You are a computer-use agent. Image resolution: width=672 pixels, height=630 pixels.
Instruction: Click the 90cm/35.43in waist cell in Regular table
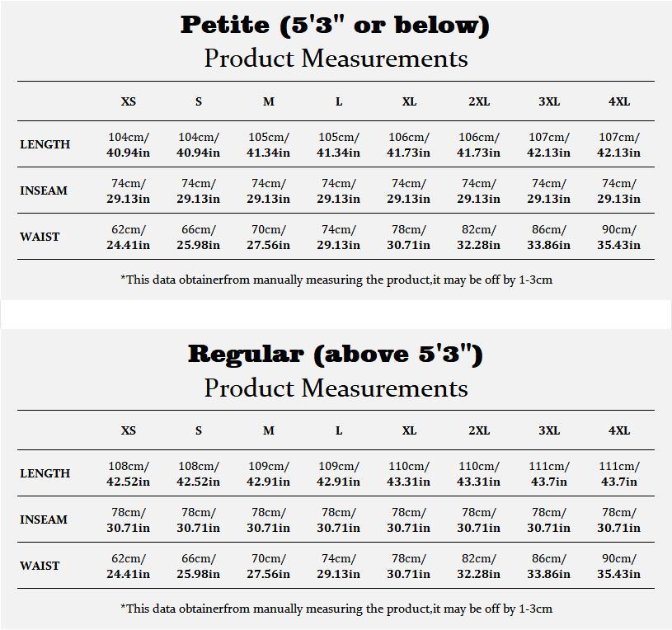[619, 566]
